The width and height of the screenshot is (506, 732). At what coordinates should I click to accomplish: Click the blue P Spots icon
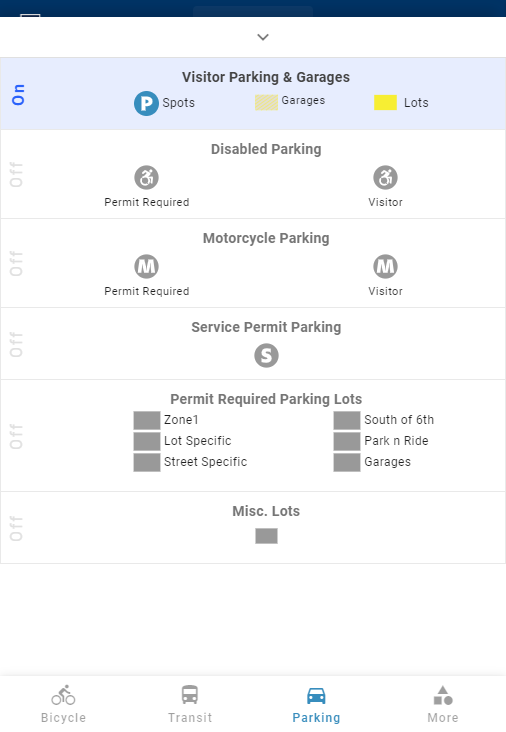[x=146, y=103]
